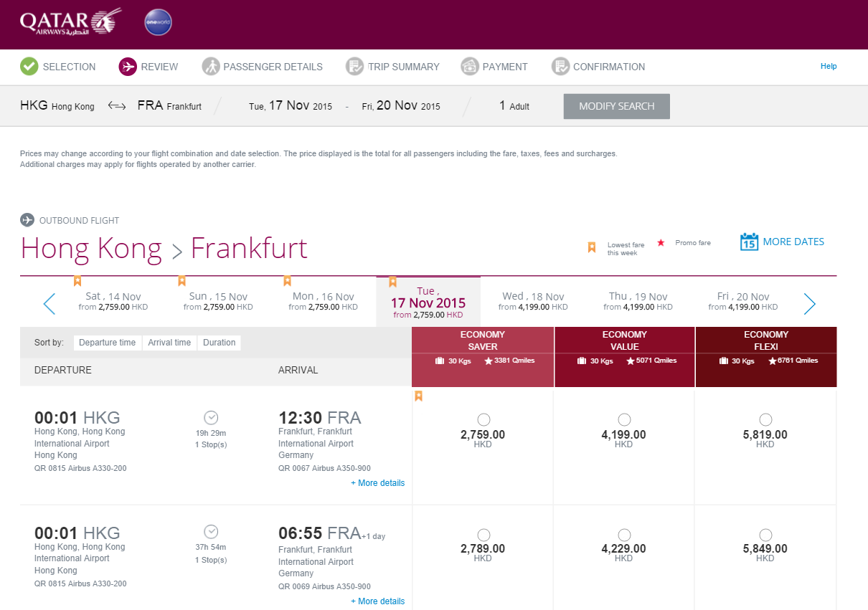Select Economy Saver fare 2,789.00 HKD
The width and height of the screenshot is (868, 610).
point(483,534)
